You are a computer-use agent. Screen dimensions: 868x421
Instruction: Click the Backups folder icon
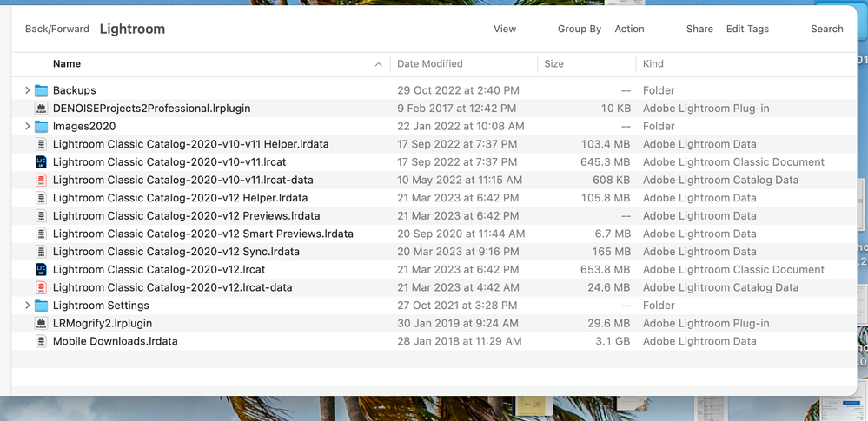click(41, 90)
